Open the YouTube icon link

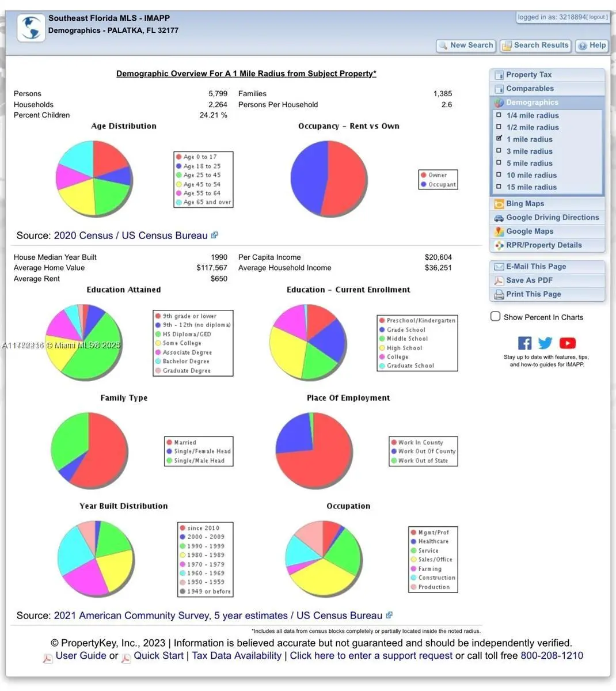click(x=567, y=343)
